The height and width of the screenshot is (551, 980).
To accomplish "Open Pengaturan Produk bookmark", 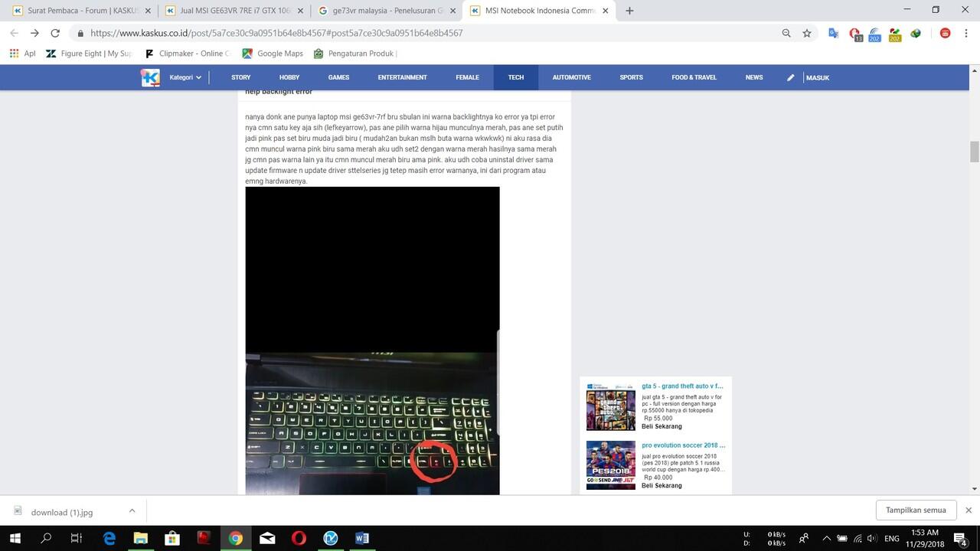I will (355, 54).
